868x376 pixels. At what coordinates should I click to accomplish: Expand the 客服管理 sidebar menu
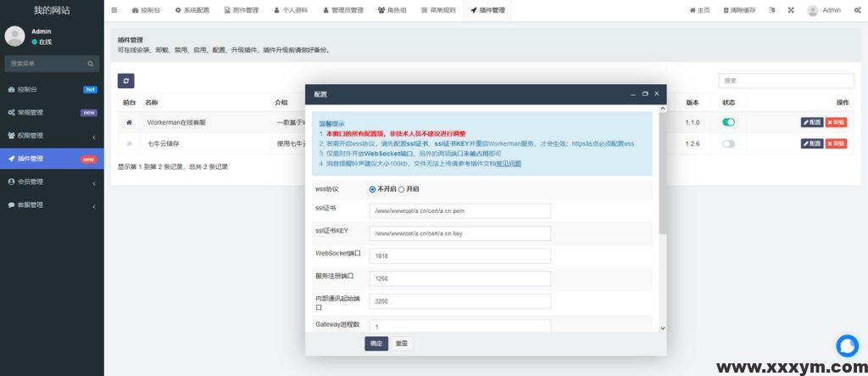[x=51, y=205]
